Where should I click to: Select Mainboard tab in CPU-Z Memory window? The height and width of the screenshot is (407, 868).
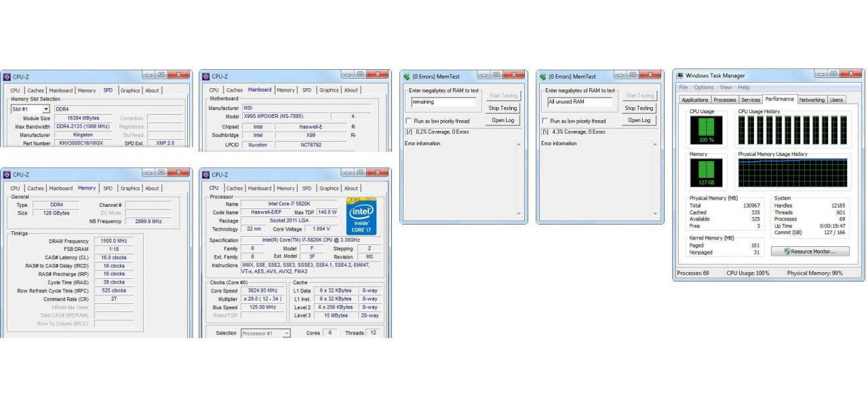point(60,189)
